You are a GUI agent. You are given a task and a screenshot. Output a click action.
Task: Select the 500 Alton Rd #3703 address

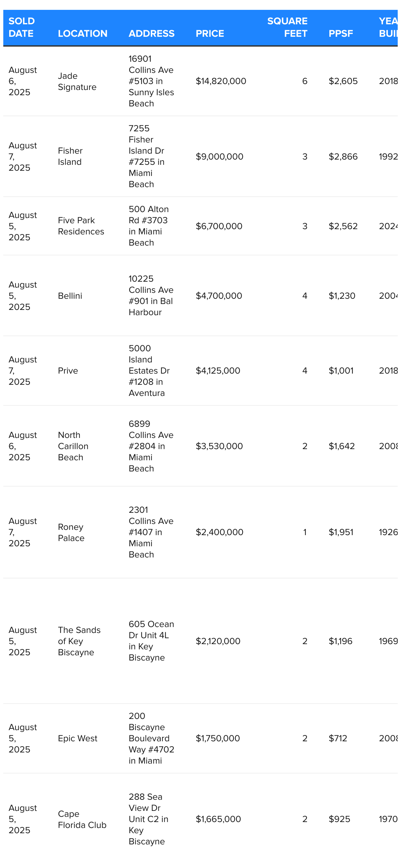click(149, 226)
